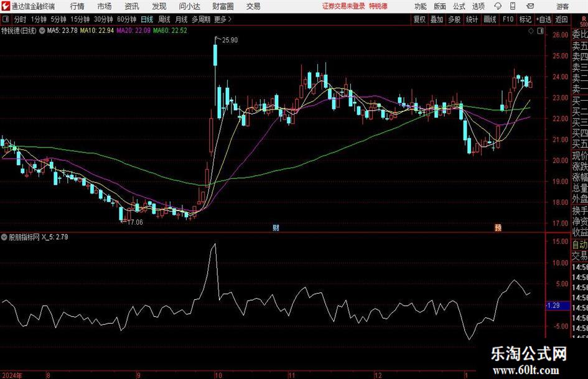Open the 多周期 multi-period view

[201, 19]
